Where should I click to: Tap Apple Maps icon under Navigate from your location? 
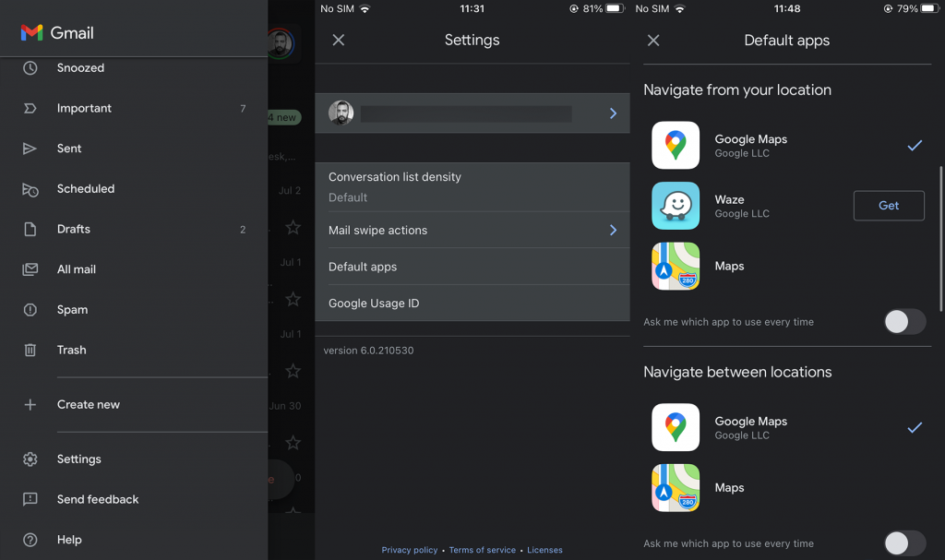(676, 266)
